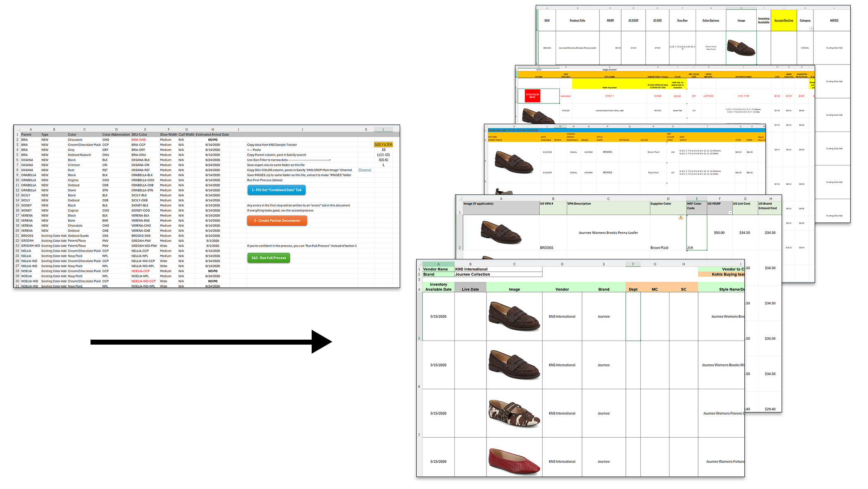Click the orange Create Partner Documents button
Image resolution: width=868 pixels, height=489 pixels.
pyautogui.click(x=277, y=221)
